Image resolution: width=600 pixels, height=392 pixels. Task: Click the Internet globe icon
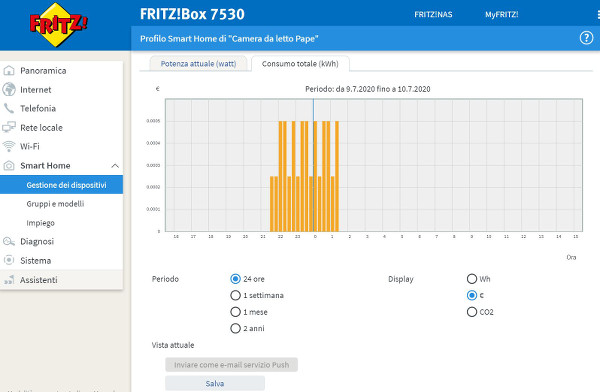pyautogui.click(x=9, y=89)
